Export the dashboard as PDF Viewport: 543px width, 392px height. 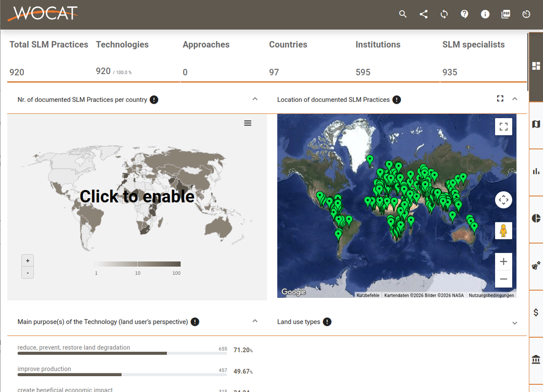505,14
